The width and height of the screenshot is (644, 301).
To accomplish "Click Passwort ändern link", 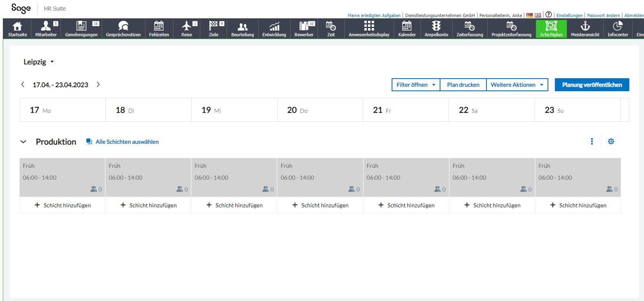I will (603, 15).
